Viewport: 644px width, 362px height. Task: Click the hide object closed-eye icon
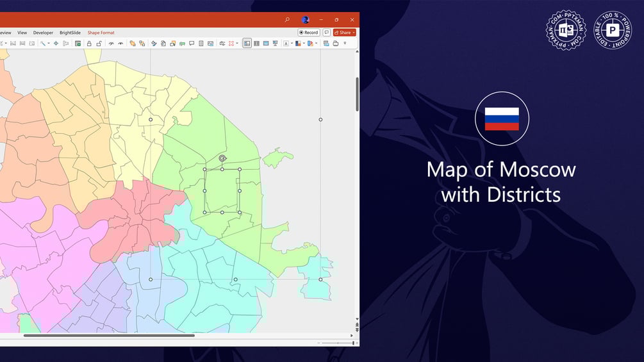(x=111, y=44)
